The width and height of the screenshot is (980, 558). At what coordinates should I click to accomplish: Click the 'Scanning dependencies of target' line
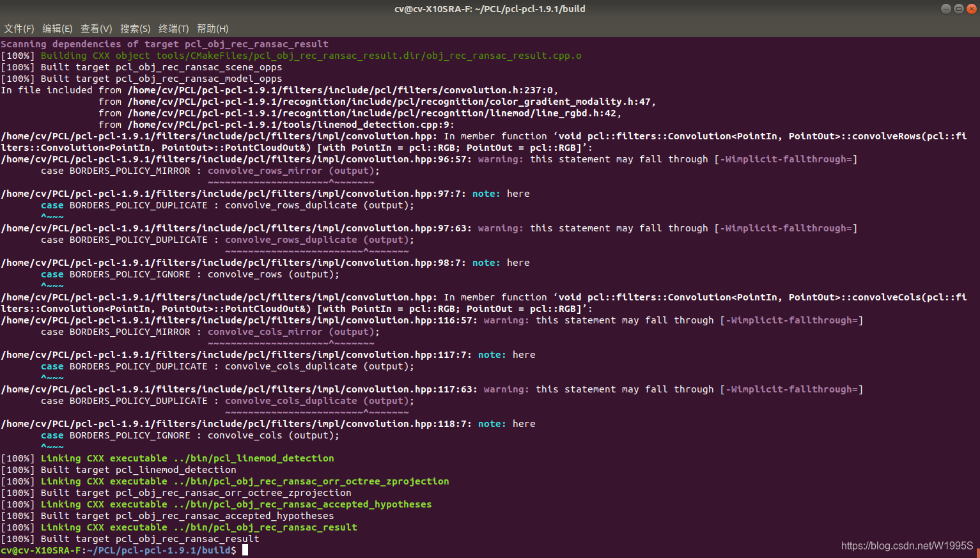165,44
